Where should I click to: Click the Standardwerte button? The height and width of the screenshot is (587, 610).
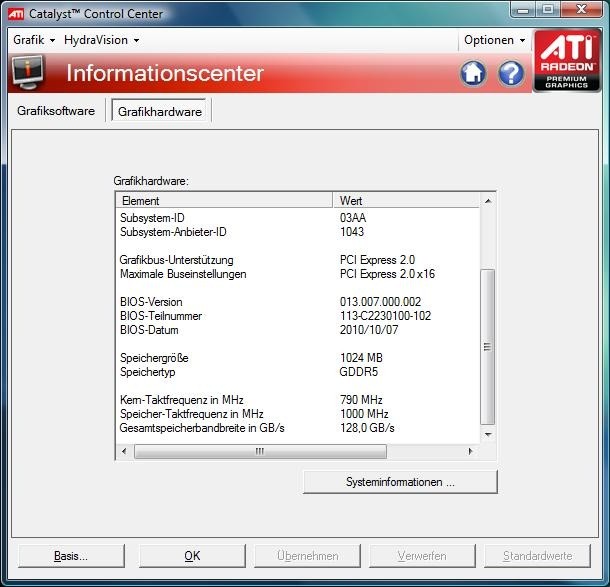point(537,556)
